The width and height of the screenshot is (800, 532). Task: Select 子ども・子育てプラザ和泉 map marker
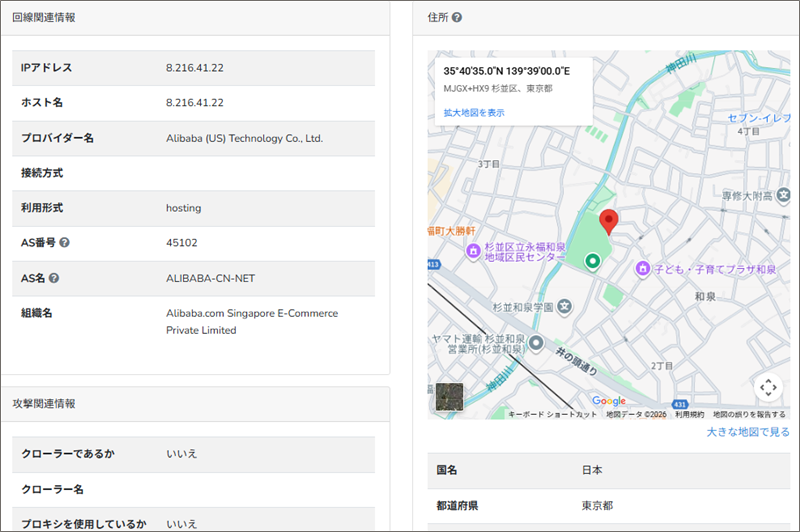tap(645, 269)
